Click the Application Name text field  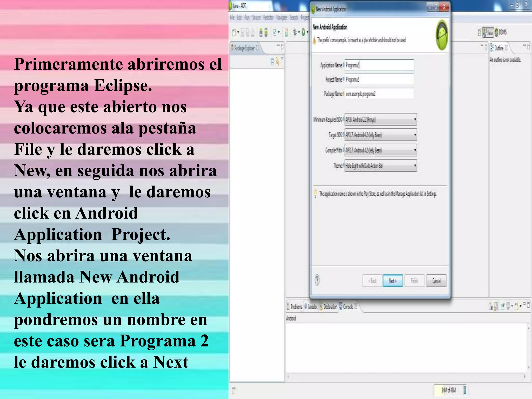point(379,65)
